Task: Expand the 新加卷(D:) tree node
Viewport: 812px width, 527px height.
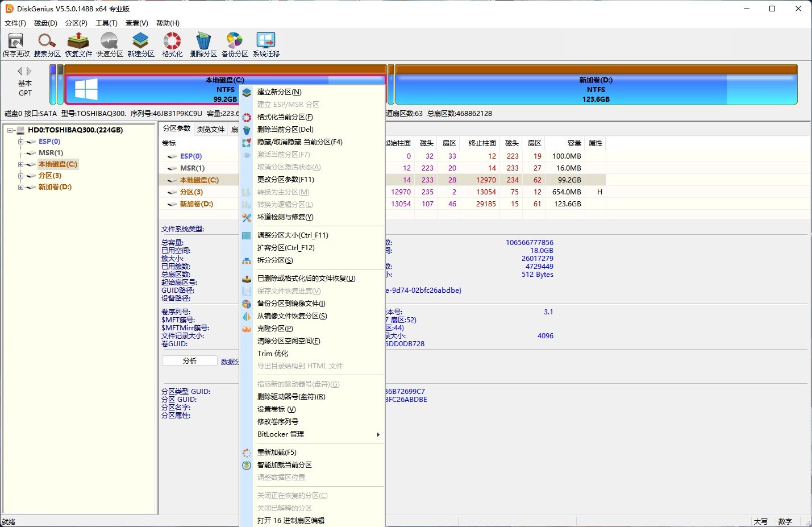Action: [20, 187]
